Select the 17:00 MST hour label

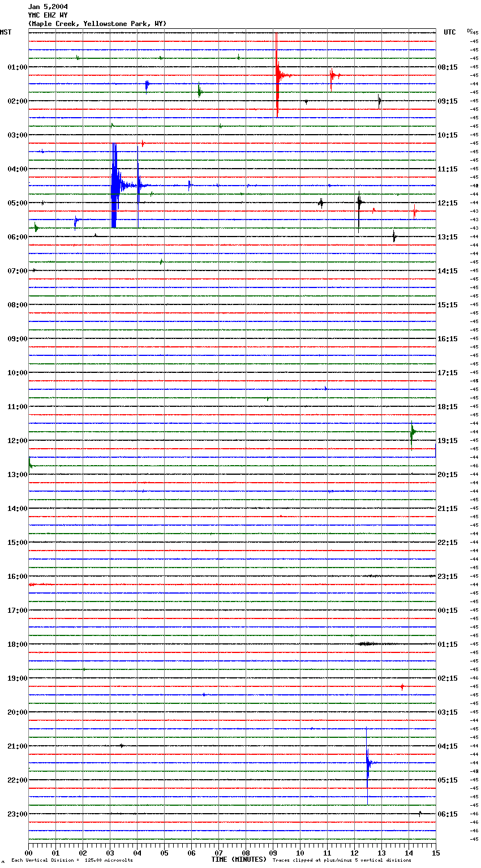(18, 611)
